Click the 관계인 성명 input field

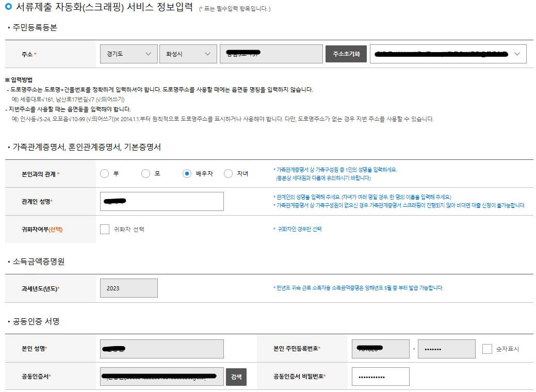click(161, 201)
